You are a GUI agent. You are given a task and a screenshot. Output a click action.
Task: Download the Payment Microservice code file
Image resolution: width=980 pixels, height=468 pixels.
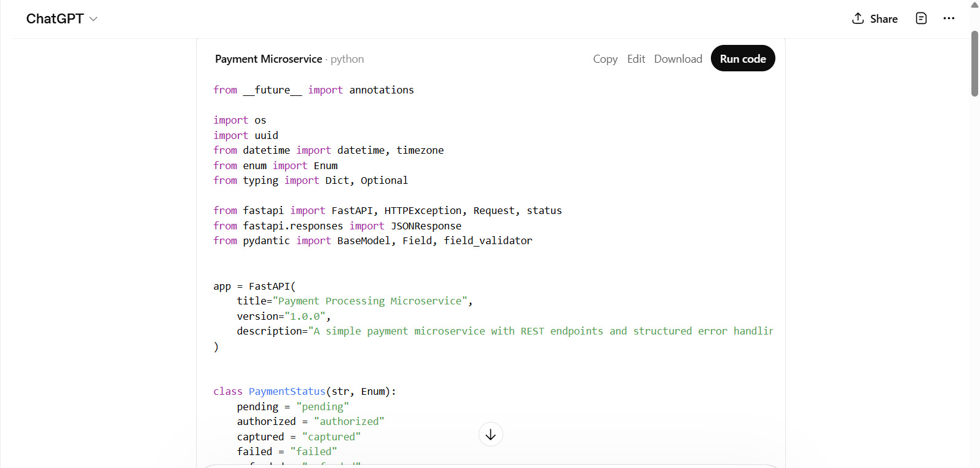coord(678,59)
